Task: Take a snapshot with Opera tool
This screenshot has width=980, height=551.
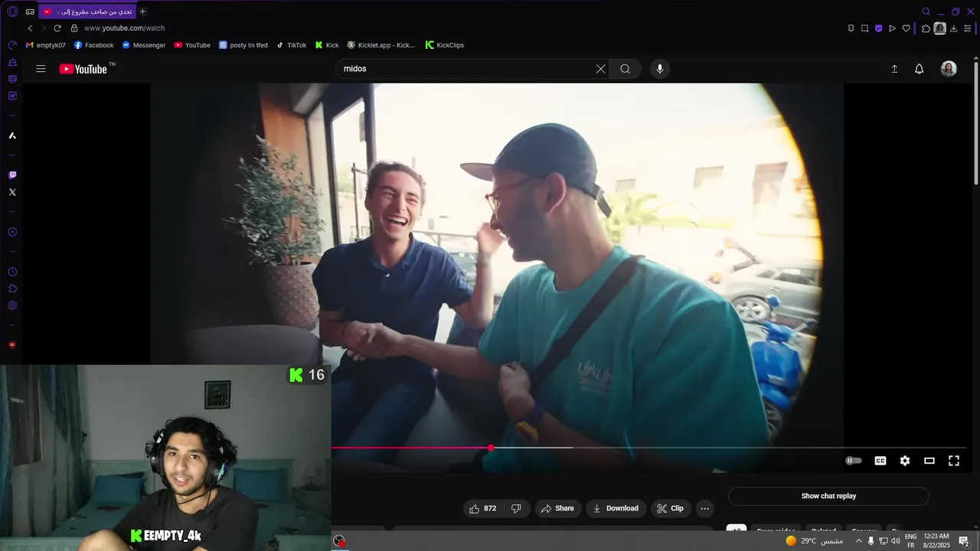Action: [x=864, y=28]
